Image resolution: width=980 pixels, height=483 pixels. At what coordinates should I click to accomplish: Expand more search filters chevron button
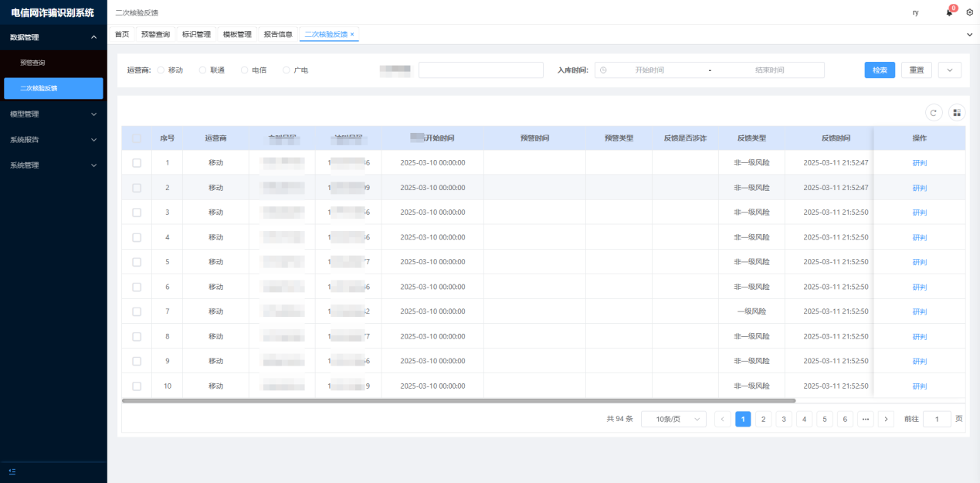pyautogui.click(x=950, y=70)
